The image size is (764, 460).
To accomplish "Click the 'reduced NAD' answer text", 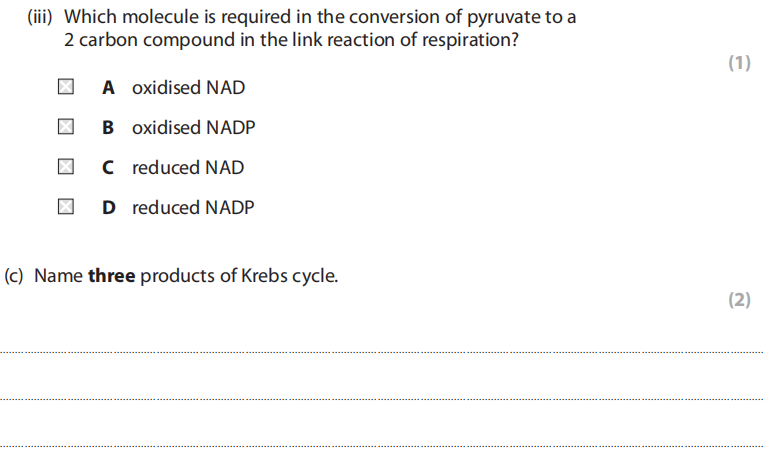I will (x=188, y=168).
